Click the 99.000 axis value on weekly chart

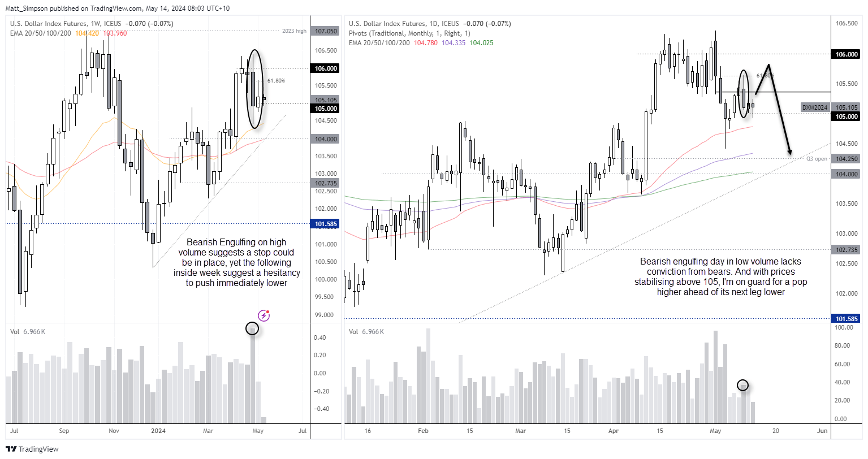(324, 315)
